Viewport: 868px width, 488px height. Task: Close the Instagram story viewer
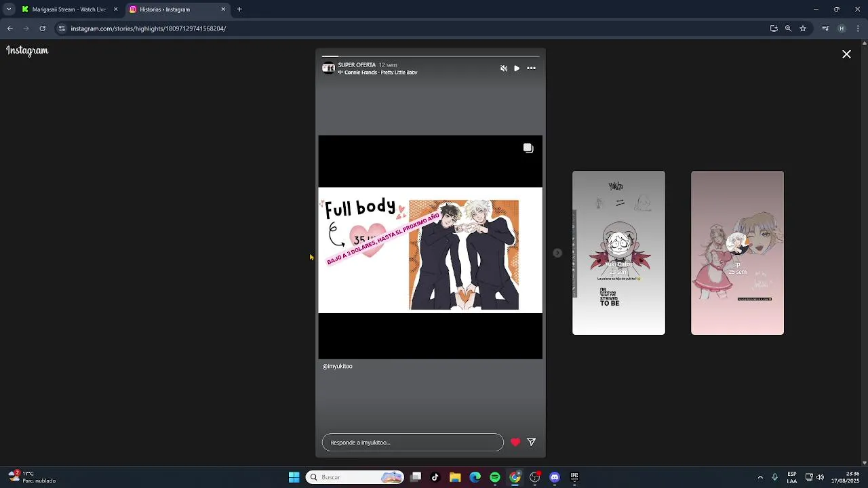pyautogui.click(x=846, y=54)
